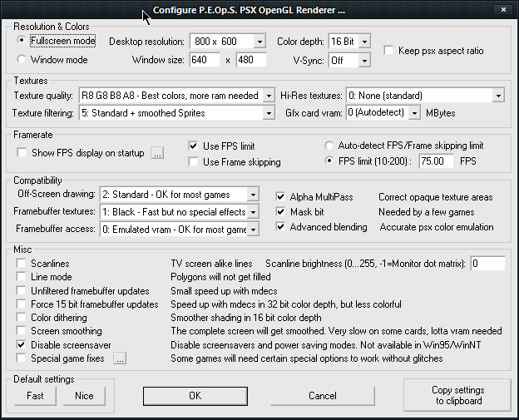The image size is (519, 420).
Task: Enable Screen smoothing checkbox
Action: point(21,331)
